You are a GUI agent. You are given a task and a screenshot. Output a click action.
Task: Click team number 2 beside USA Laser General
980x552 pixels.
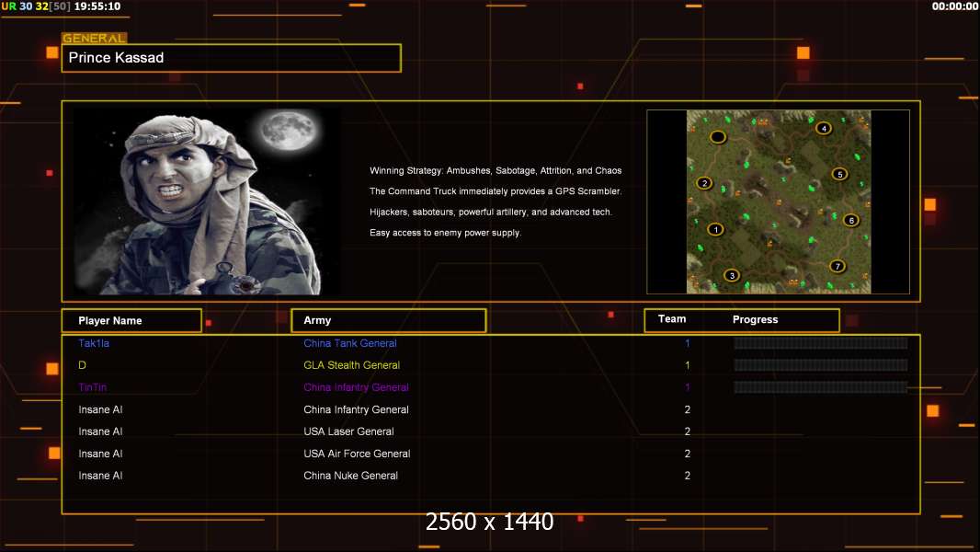point(688,432)
